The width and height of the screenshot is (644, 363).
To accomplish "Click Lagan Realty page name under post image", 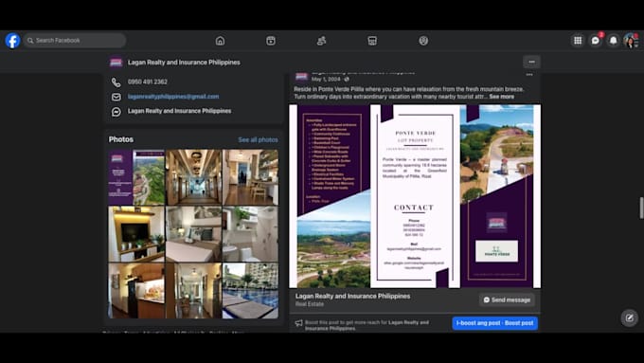I will [352, 296].
